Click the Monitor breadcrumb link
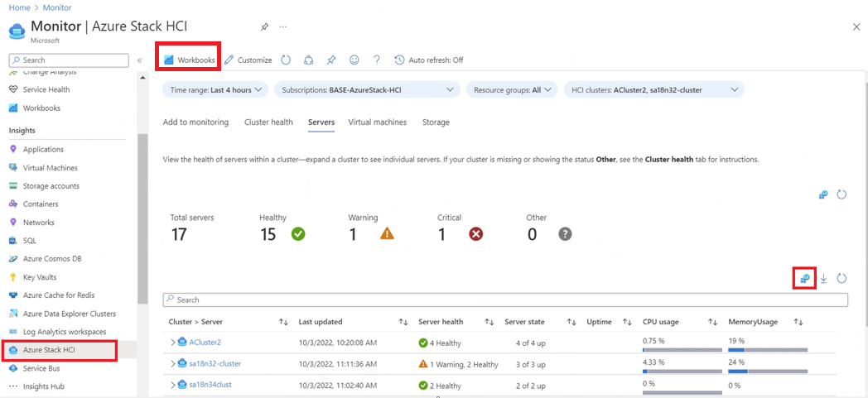 coord(58,7)
